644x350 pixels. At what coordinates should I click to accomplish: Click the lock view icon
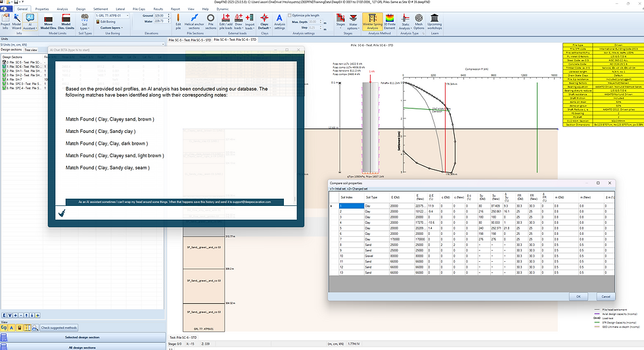pyautogui.click(x=19, y=328)
